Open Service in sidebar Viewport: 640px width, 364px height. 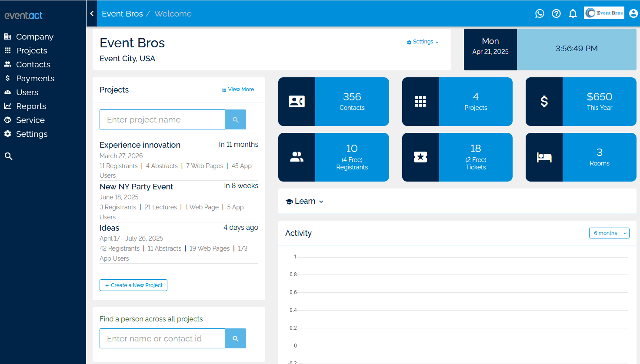pyautogui.click(x=30, y=120)
